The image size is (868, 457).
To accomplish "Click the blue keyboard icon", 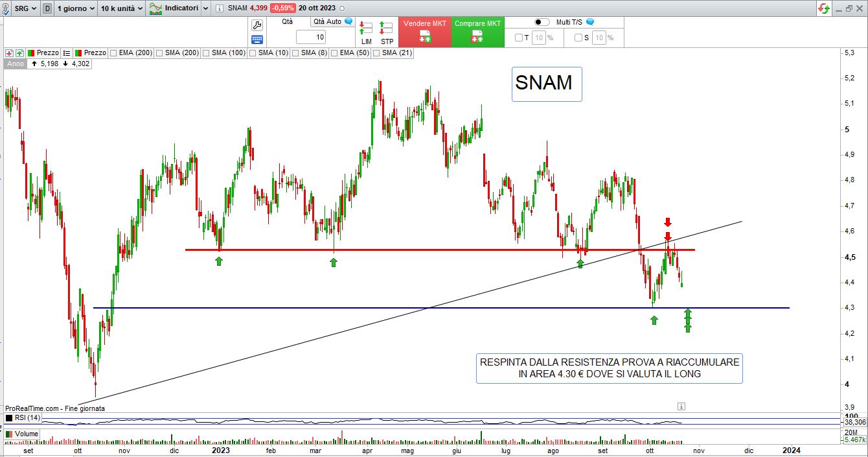I will [x=257, y=40].
